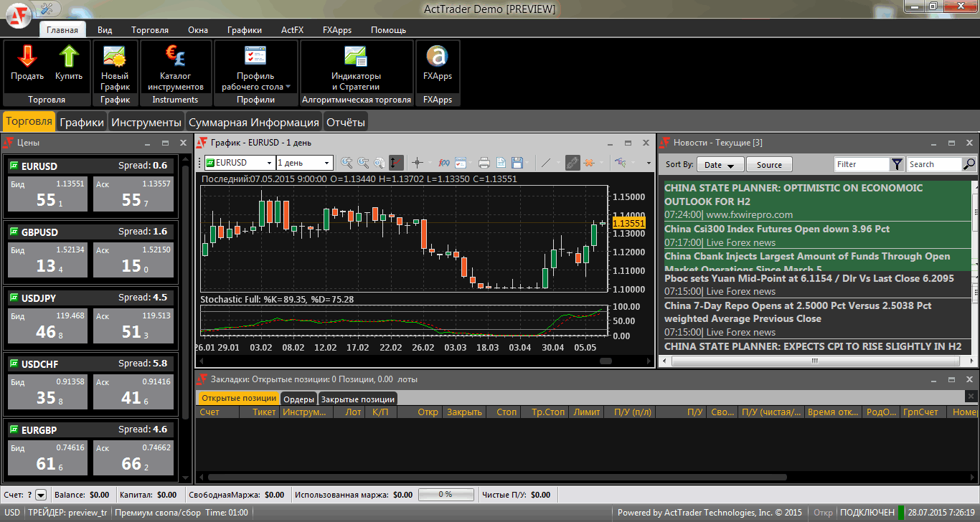Open the OPTIMISTIC ON ECONOMOIC OUTLOOK headline
This screenshot has width=980, height=522.
point(793,194)
